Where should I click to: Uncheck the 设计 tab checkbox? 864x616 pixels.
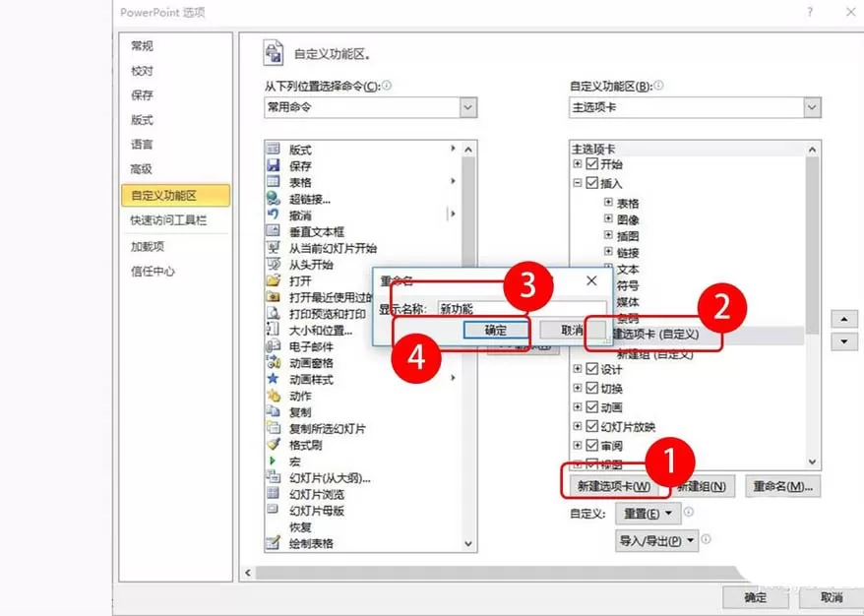(592, 369)
